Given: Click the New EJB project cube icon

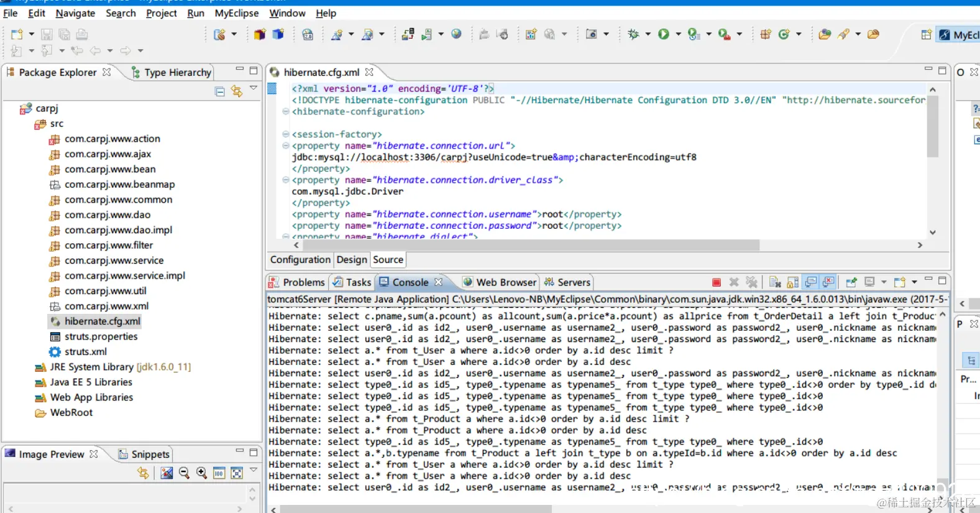Looking at the screenshot, I should (260, 34).
